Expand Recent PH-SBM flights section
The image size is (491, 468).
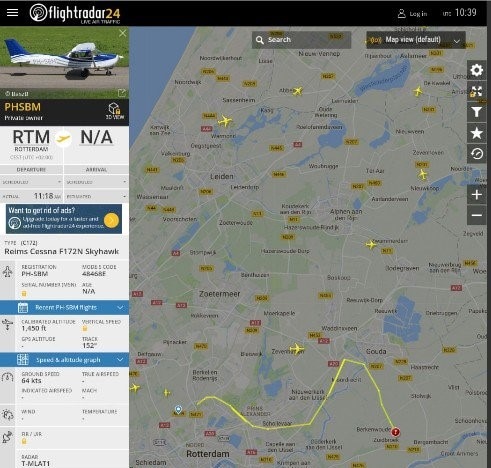coord(64,307)
